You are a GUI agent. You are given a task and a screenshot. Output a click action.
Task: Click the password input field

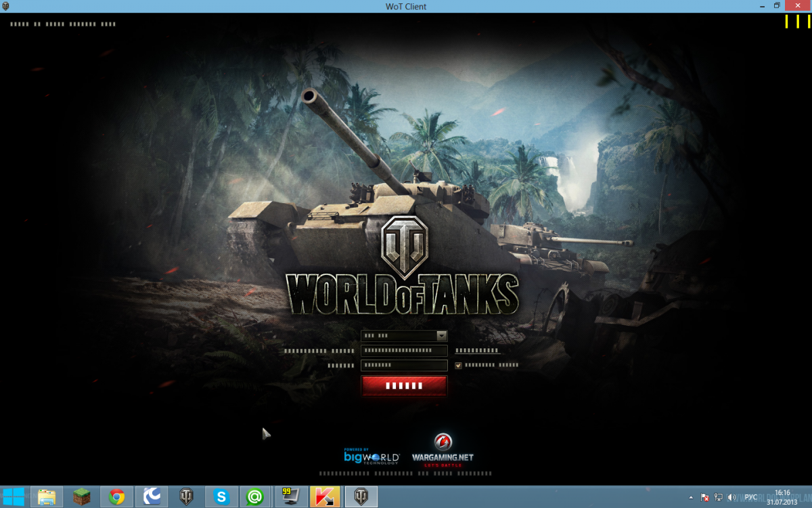pos(404,365)
